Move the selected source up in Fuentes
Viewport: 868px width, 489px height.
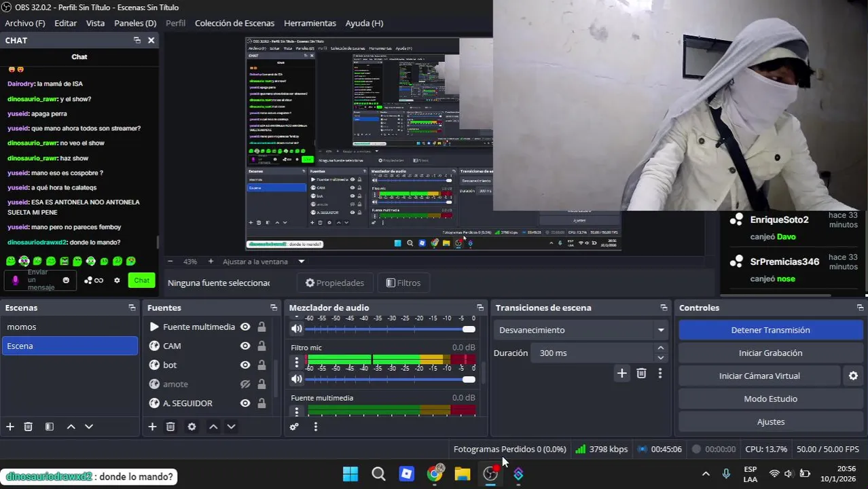click(x=213, y=427)
